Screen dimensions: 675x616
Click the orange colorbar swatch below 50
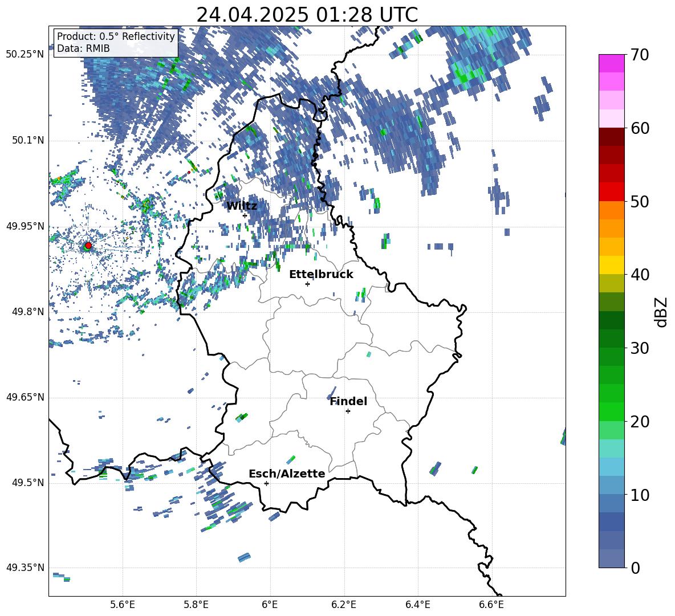click(612, 210)
